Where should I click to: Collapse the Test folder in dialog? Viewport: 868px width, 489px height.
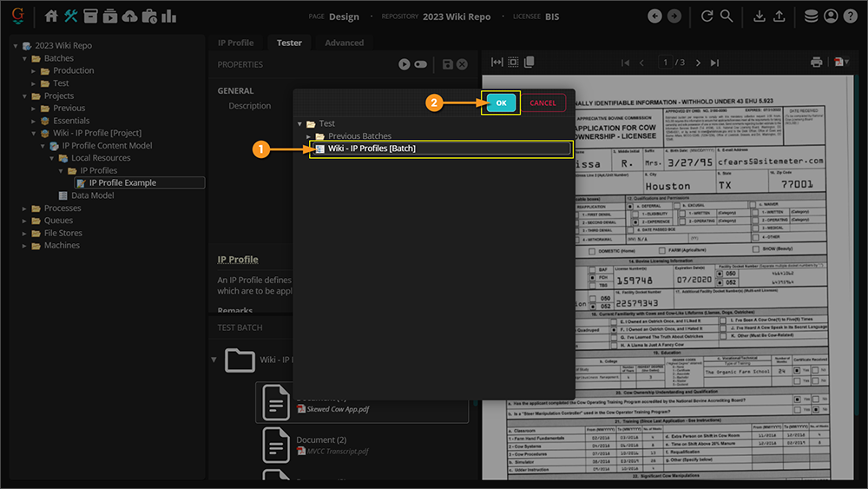point(299,124)
